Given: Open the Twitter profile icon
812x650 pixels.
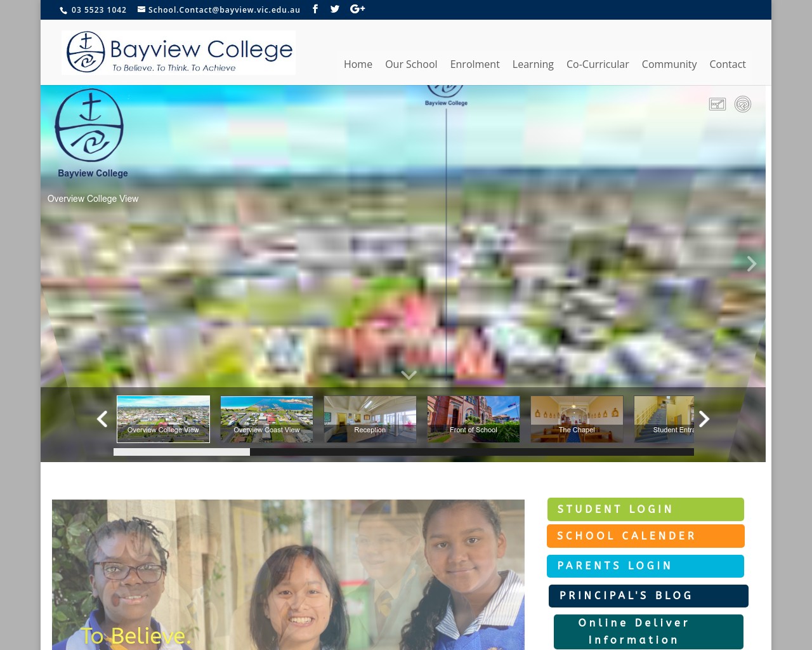Looking at the screenshot, I should pos(335,9).
